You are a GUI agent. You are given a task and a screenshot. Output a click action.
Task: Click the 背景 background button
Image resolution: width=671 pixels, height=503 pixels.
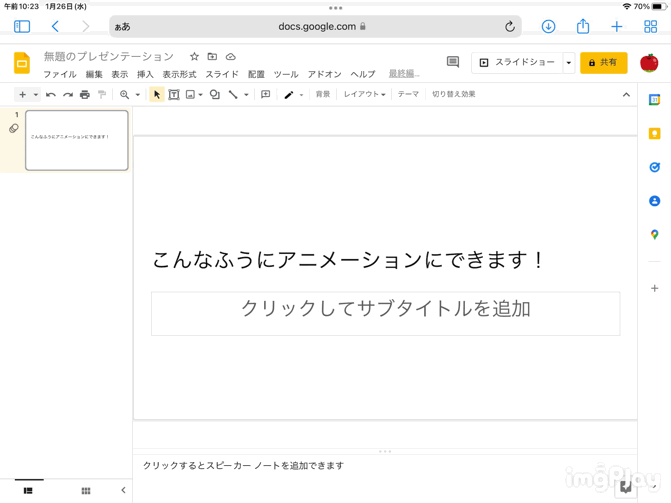click(x=323, y=94)
